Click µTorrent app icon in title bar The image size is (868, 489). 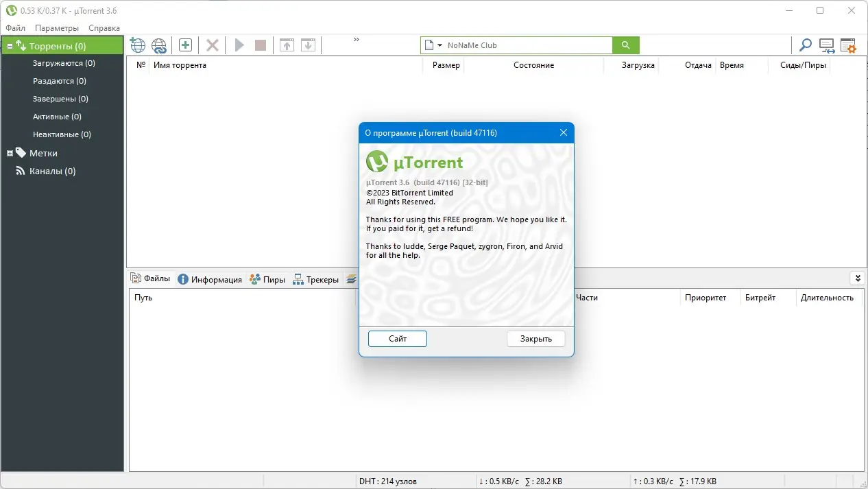11,10
